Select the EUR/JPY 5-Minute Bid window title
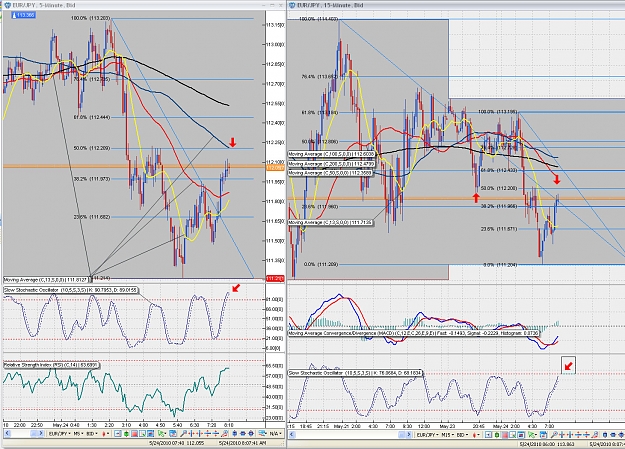 point(44,5)
